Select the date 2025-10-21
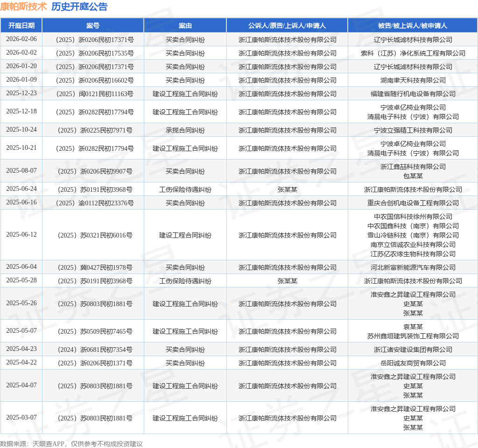478x448 pixels. 21,148
